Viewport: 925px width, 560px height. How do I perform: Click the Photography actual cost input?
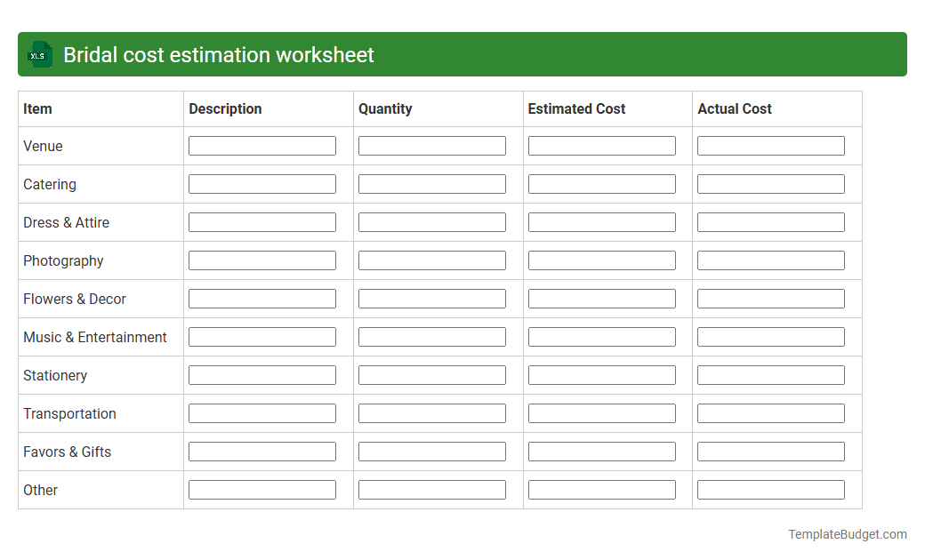pos(770,260)
